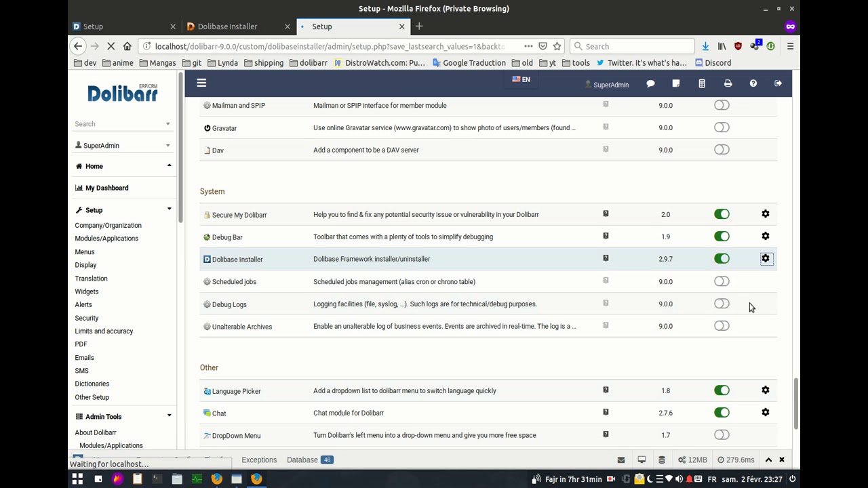The width and height of the screenshot is (868, 488).
Task: Open My Dashboard link in sidebar
Action: 106,188
